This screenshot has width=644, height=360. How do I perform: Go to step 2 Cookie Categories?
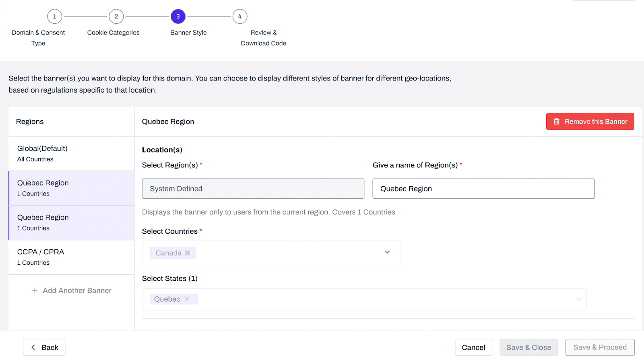(x=116, y=16)
